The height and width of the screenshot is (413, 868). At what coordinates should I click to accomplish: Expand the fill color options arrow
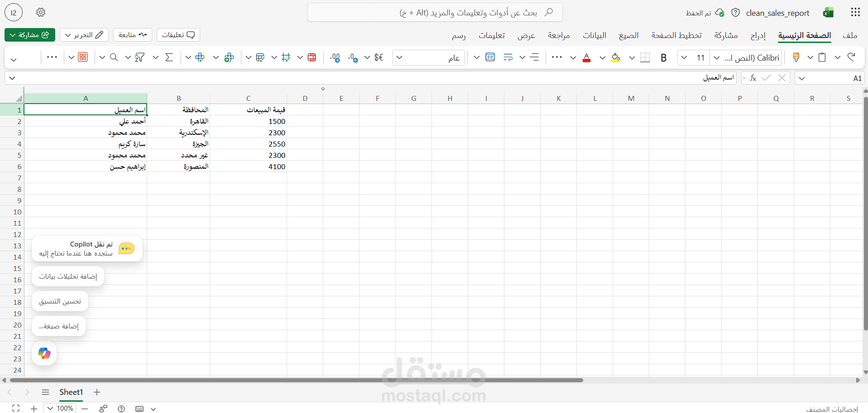coord(603,57)
